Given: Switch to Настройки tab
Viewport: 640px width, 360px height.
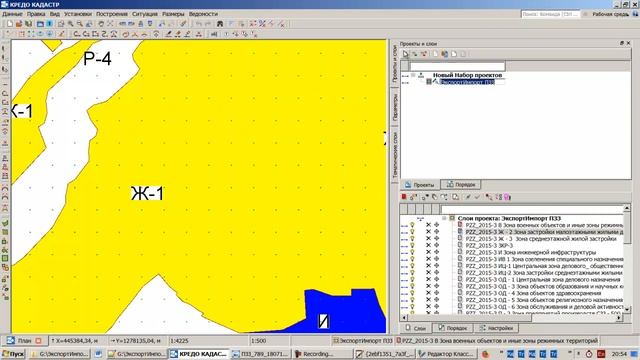Looking at the screenshot, I should (496, 328).
